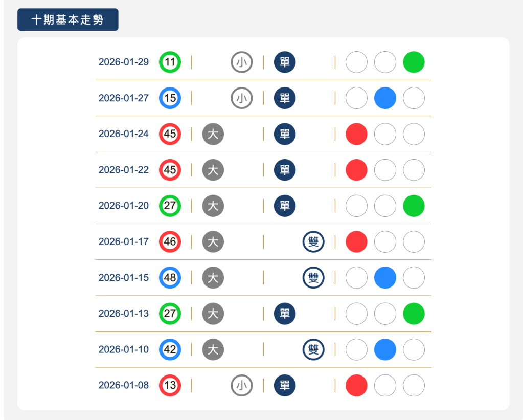Viewport: 523px width, 420px height.
Task: Click red color dot in 2026-01-22 row
Action: (x=356, y=170)
